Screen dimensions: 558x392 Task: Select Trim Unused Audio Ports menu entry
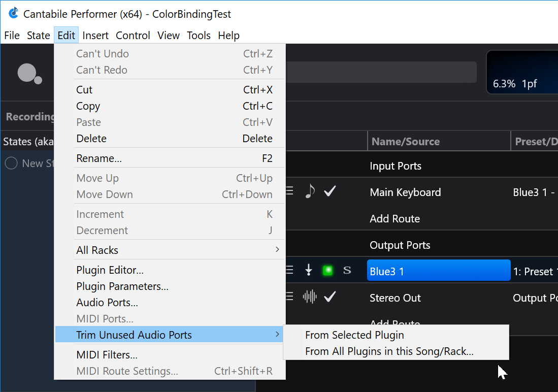click(x=170, y=335)
